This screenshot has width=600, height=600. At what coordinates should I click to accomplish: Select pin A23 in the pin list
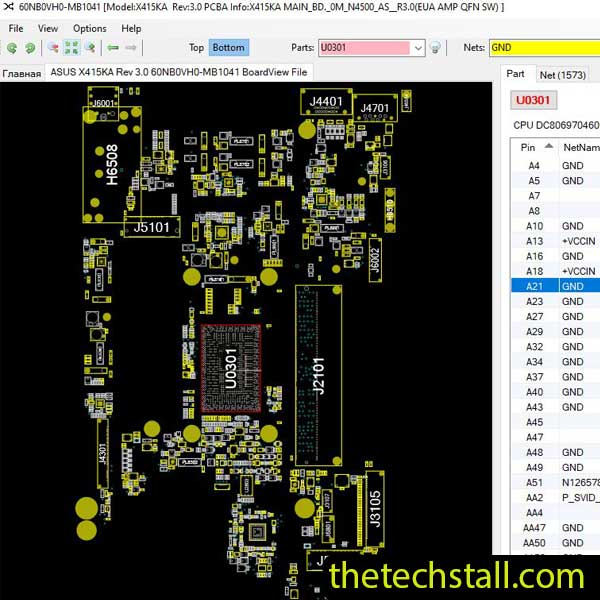pos(534,302)
